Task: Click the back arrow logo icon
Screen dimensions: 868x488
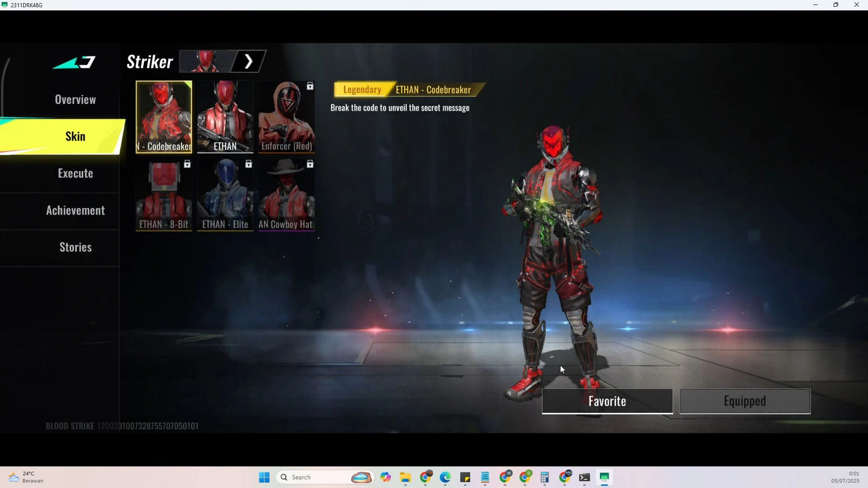Action: [x=75, y=62]
